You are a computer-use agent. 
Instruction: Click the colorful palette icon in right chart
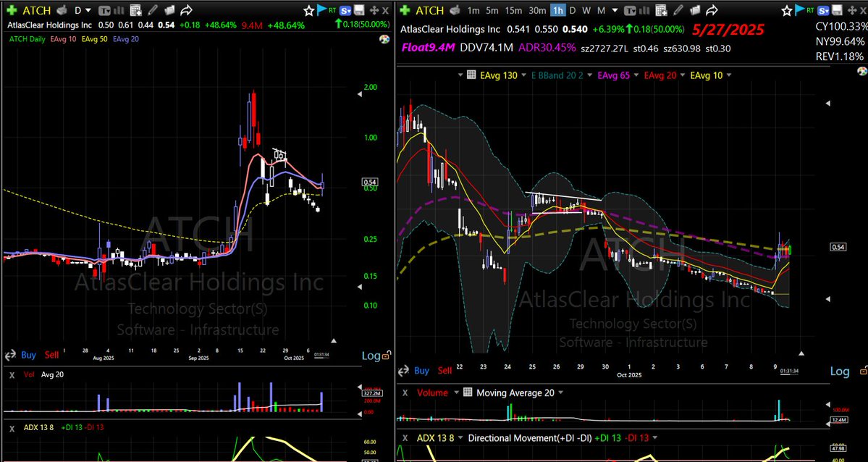click(x=861, y=70)
